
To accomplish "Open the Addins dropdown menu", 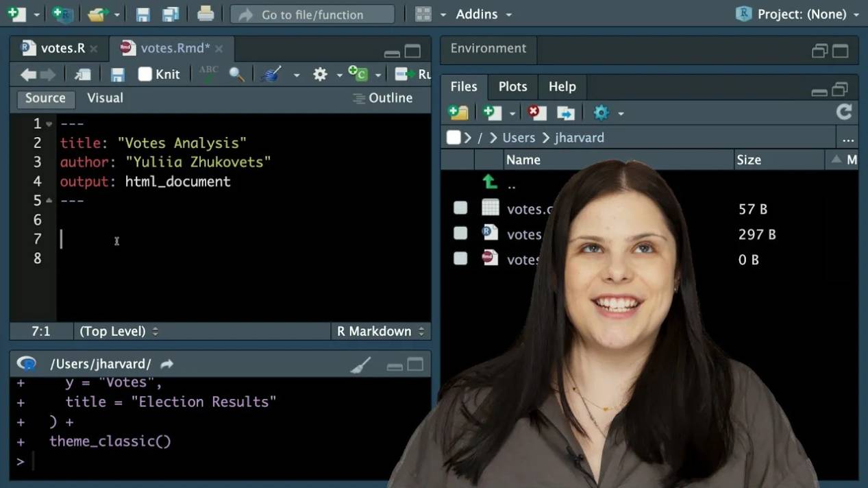I will point(484,14).
